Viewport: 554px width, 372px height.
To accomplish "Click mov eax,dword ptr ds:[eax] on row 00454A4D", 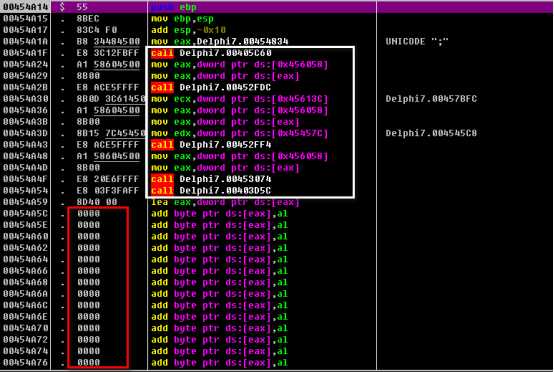I will click(x=225, y=167).
